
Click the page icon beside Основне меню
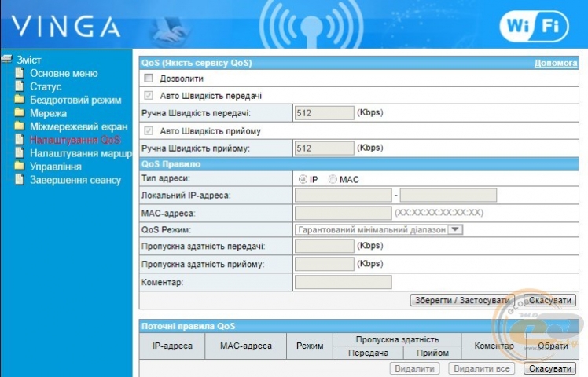pos(20,73)
